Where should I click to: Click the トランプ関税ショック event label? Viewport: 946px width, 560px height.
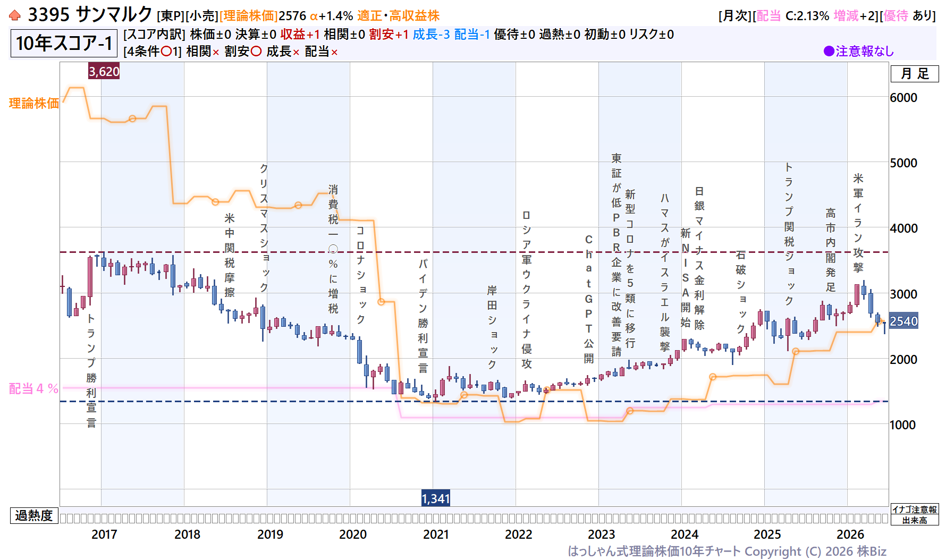[789, 234]
